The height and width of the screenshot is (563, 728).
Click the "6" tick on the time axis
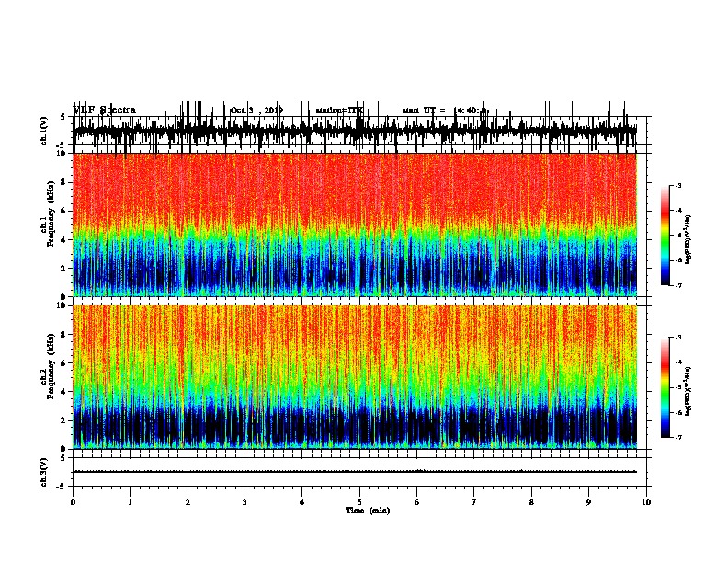coord(417,502)
